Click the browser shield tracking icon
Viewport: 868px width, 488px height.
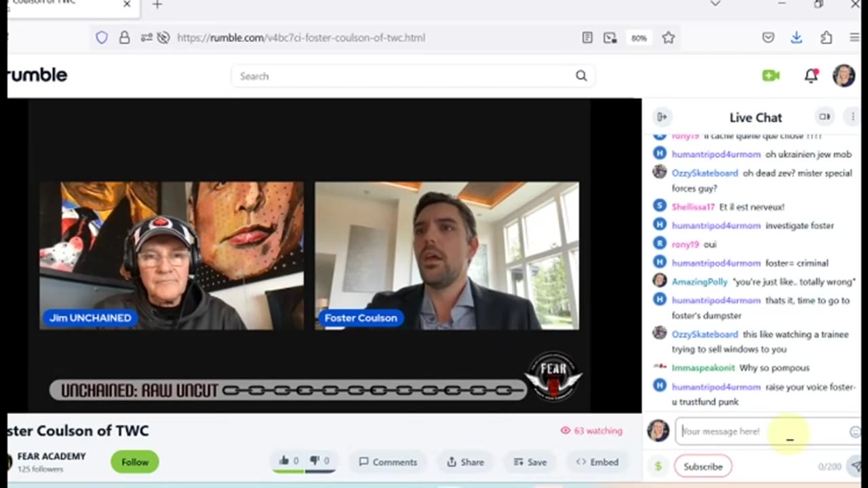point(102,37)
